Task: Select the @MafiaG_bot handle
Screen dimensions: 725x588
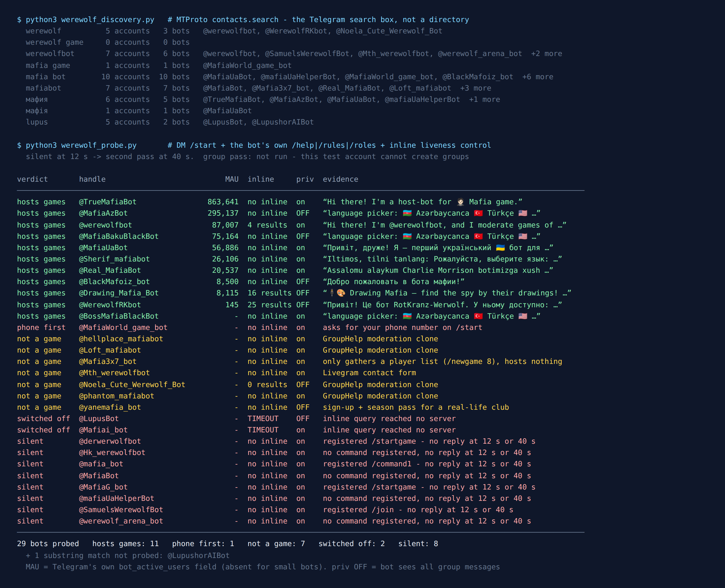Action: pos(103,487)
